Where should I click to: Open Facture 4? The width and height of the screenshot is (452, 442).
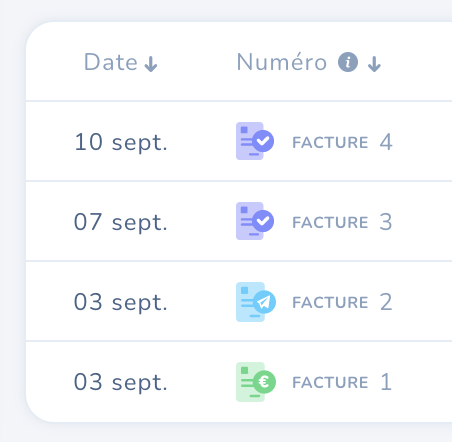342,142
